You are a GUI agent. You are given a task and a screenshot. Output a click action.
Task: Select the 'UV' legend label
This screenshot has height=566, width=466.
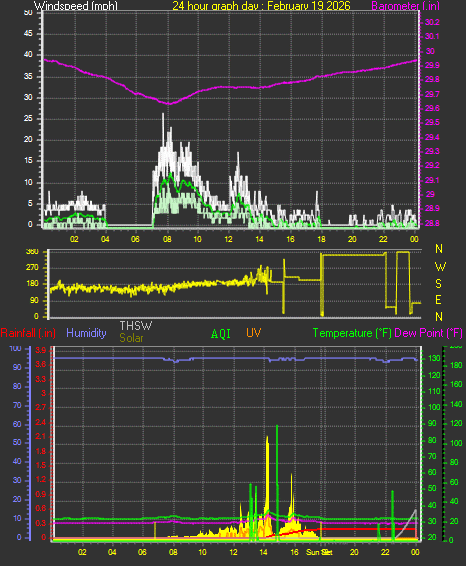click(253, 333)
